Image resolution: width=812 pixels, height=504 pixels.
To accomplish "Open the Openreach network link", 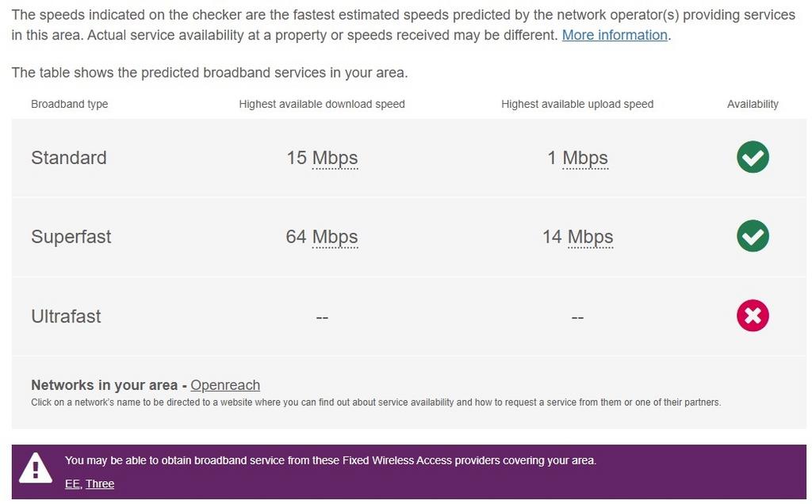I will pos(225,385).
